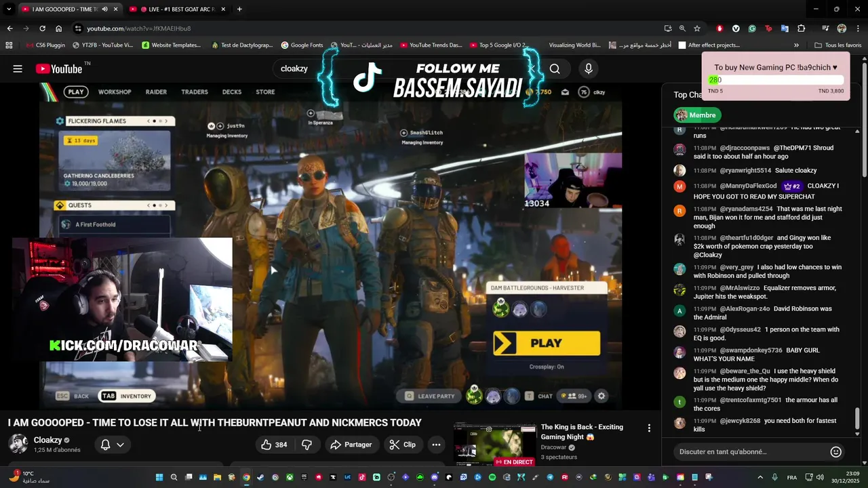Open options for 'The King is Back' suggestion
The image size is (868, 488).
[x=649, y=428]
